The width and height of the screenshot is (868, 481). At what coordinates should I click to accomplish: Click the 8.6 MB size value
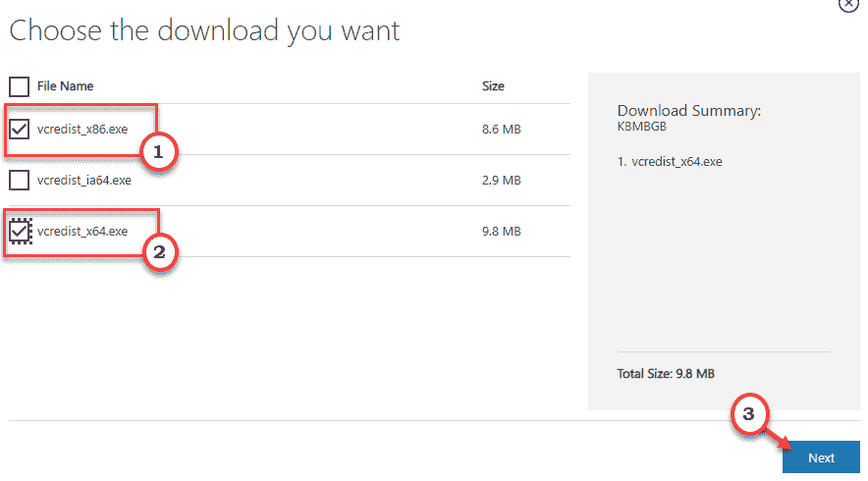(501, 130)
